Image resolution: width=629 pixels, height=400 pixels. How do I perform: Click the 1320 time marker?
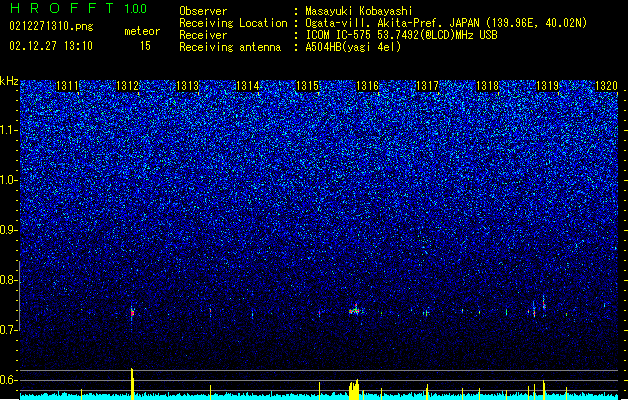click(x=606, y=86)
